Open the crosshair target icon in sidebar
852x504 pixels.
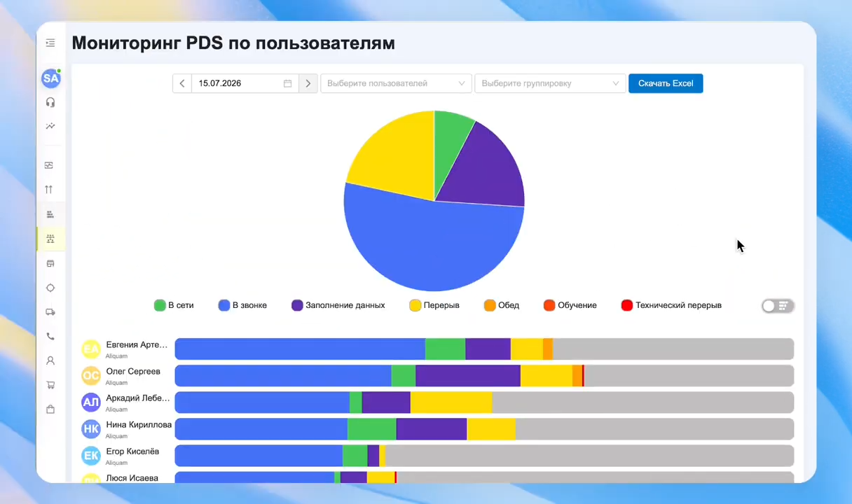pos(50,288)
